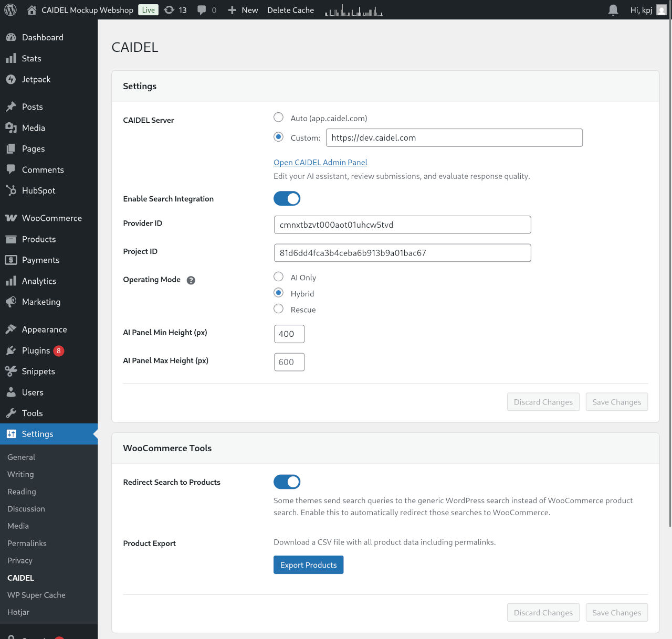This screenshot has width=672, height=639.
Task: Click the Export Products button
Action: click(308, 565)
